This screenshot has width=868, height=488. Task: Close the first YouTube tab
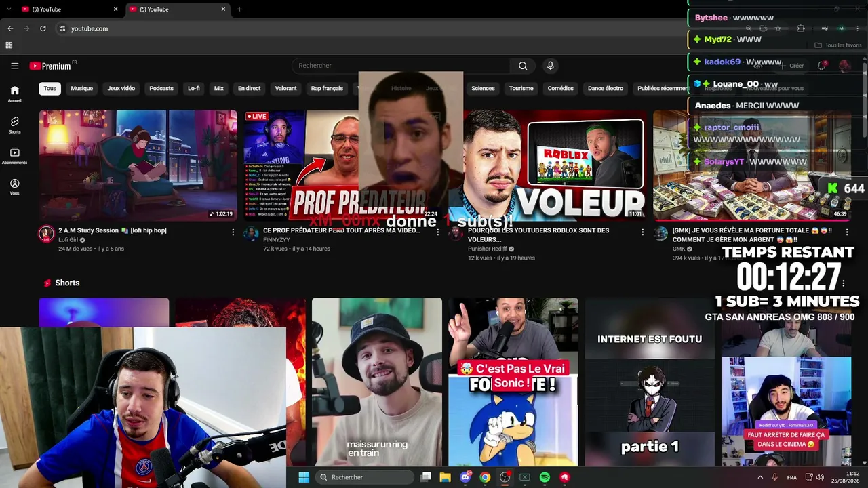coord(115,9)
